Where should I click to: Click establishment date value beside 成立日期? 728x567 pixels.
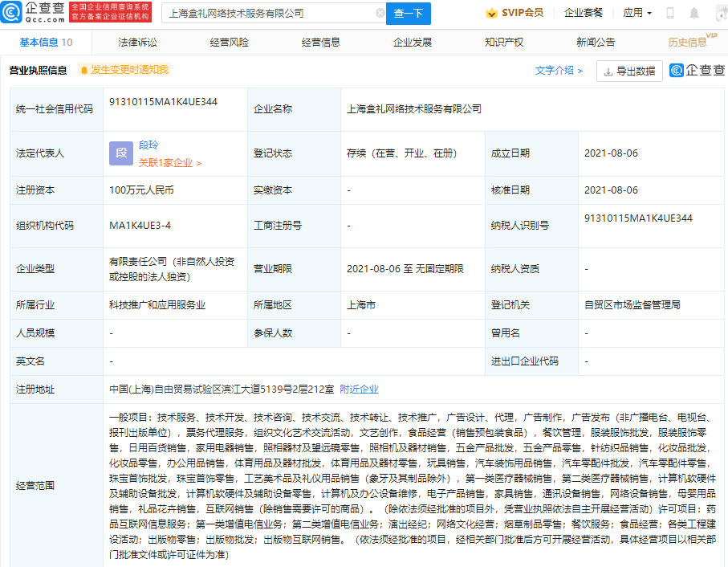point(611,153)
